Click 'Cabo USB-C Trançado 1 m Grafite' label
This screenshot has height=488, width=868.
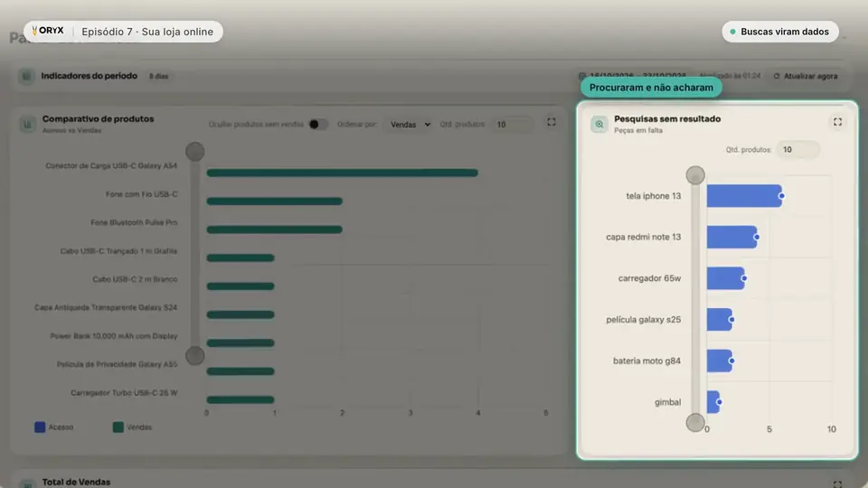(x=118, y=251)
